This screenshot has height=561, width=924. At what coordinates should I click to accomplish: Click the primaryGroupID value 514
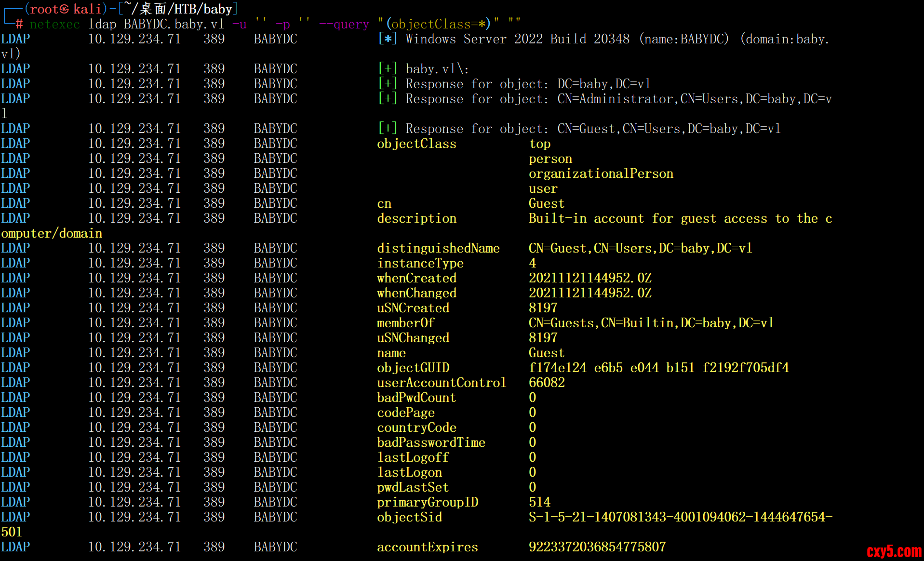coord(539,502)
